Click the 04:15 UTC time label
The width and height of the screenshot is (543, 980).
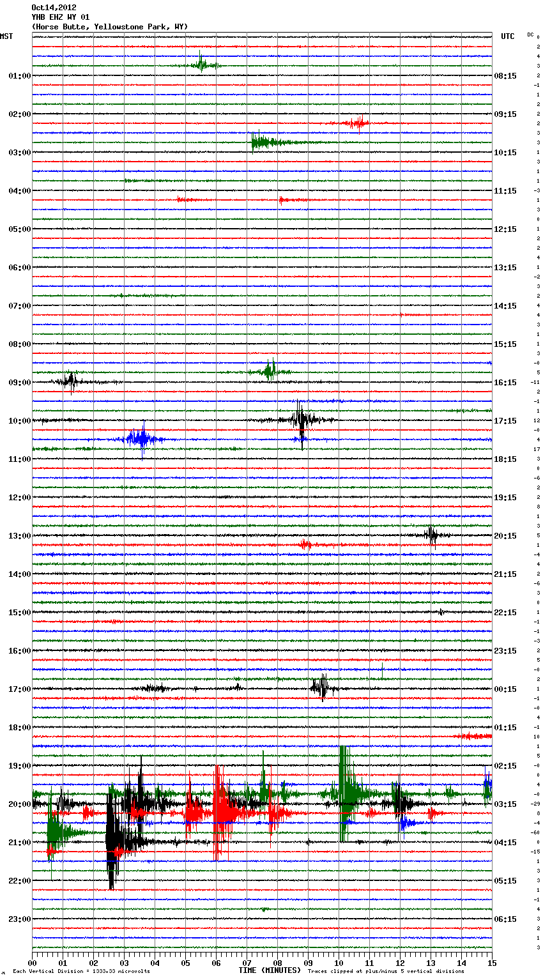point(505,843)
